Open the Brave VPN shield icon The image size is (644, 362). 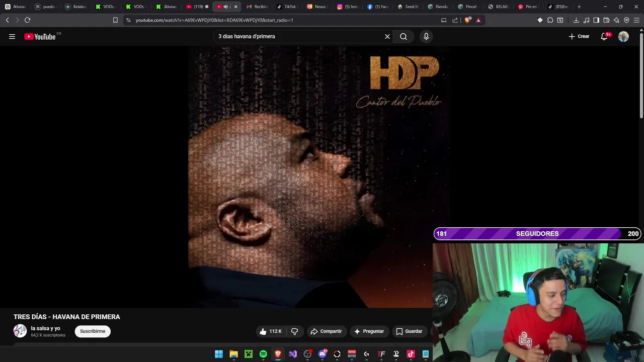(626, 20)
